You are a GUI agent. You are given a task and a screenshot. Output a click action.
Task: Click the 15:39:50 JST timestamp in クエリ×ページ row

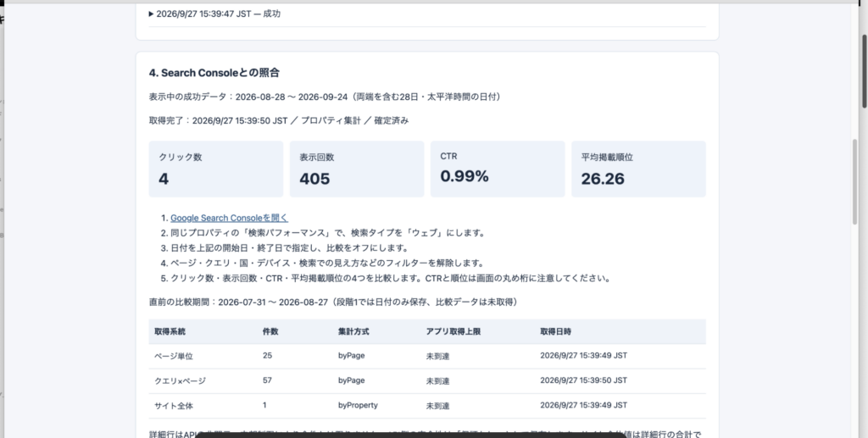[583, 380]
